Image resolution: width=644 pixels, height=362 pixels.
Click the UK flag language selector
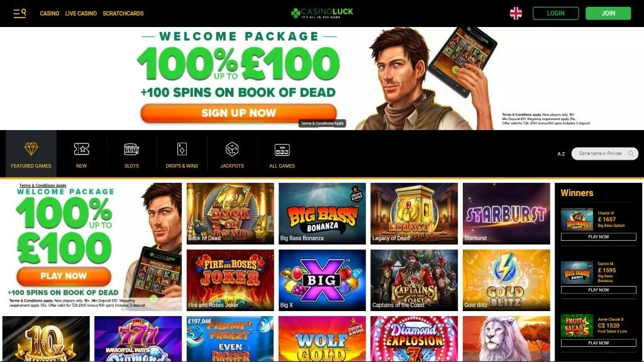[x=516, y=13]
